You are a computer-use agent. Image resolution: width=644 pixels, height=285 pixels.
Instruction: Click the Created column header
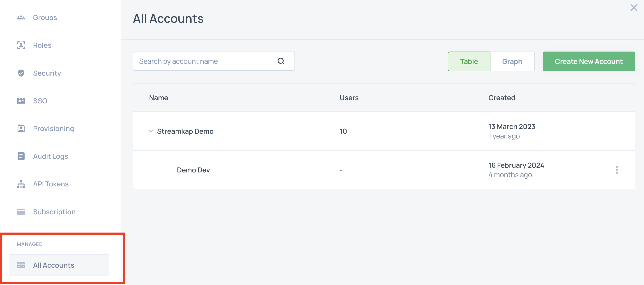[502, 97]
